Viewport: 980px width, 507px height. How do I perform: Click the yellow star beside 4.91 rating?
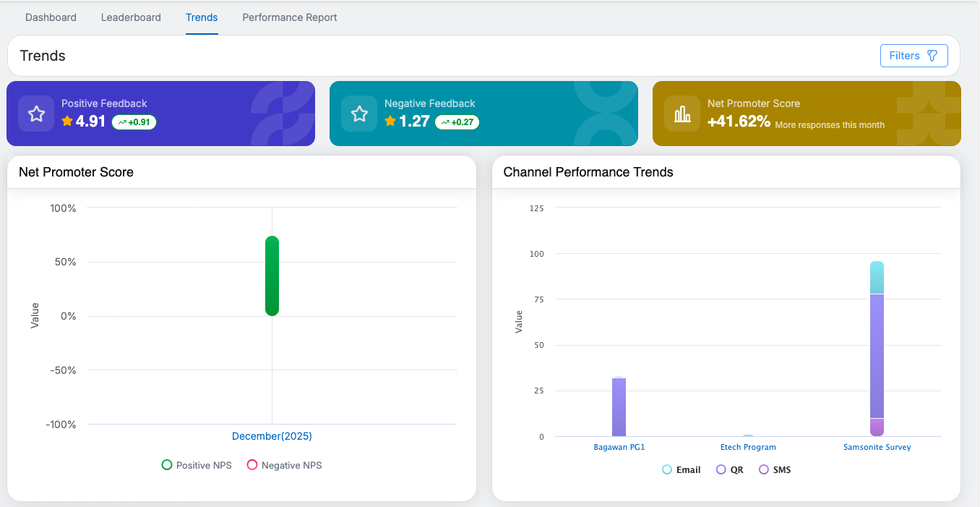(67, 122)
